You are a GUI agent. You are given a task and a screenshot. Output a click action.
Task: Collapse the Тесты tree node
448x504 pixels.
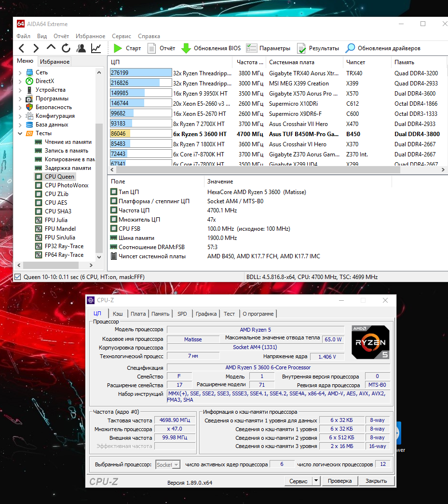click(x=20, y=133)
